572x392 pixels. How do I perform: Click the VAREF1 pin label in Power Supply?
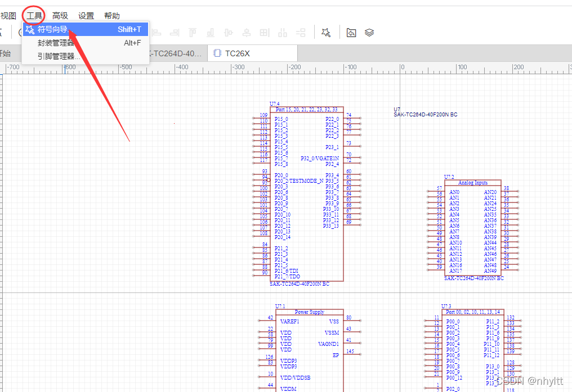(x=289, y=321)
